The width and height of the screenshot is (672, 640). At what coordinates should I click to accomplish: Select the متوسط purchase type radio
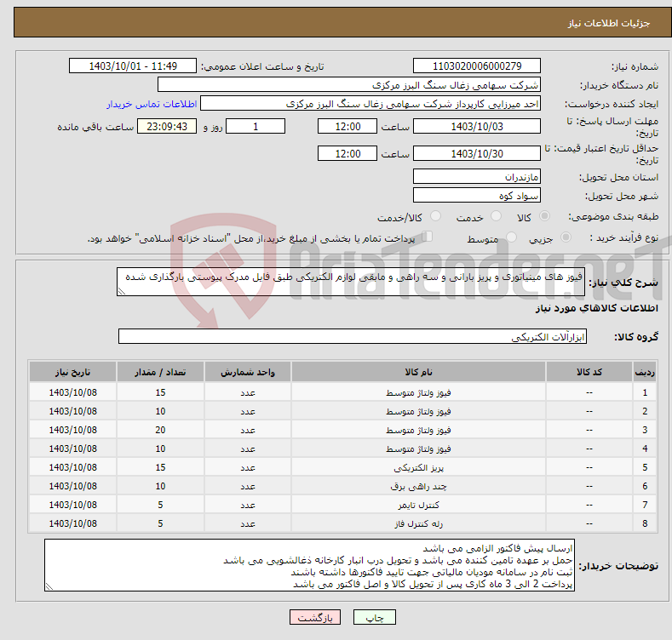tap(511, 237)
